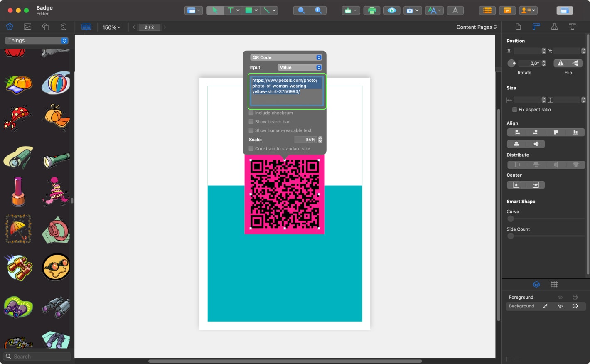
Task: Click the clipart Search field
Action: (37, 357)
